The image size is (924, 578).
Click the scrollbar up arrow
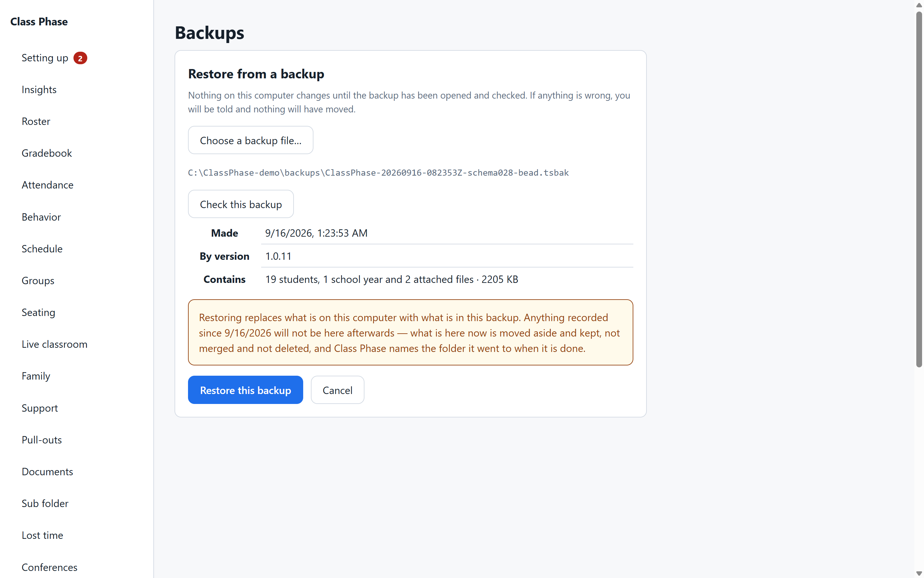(919, 5)
